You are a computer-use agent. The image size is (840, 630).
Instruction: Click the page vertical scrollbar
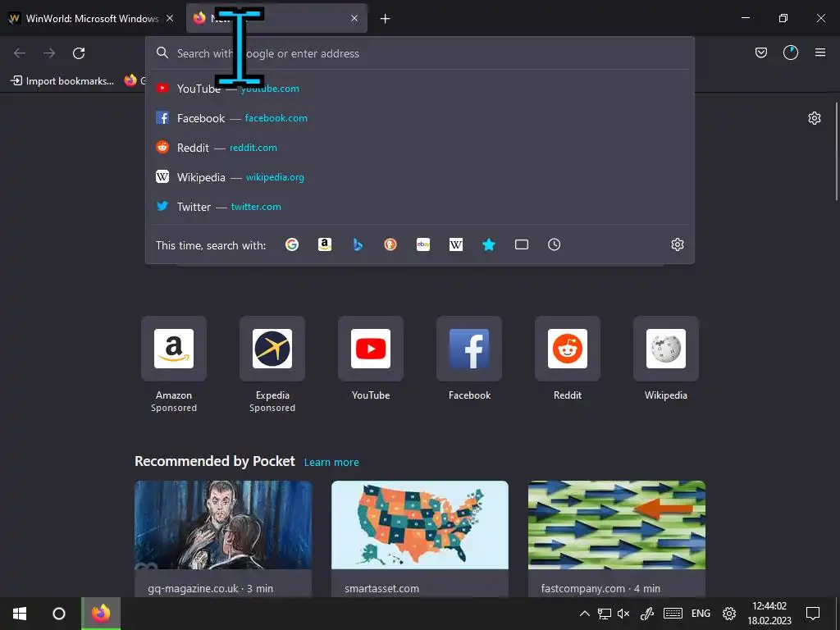836,152
